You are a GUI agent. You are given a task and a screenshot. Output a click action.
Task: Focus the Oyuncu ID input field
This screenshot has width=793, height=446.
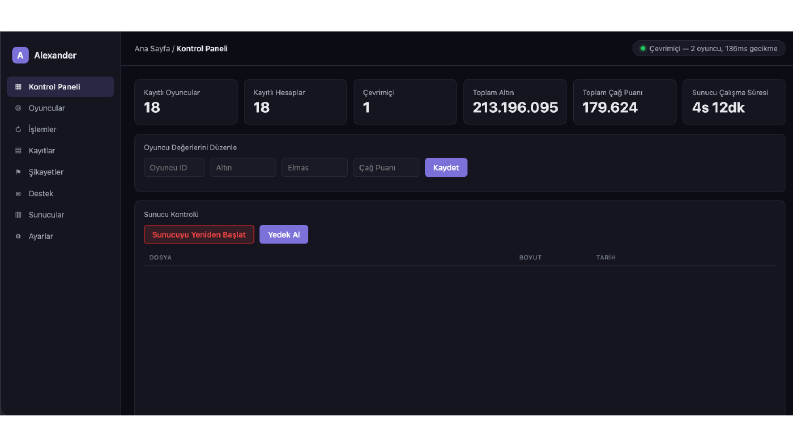(174, 167)
